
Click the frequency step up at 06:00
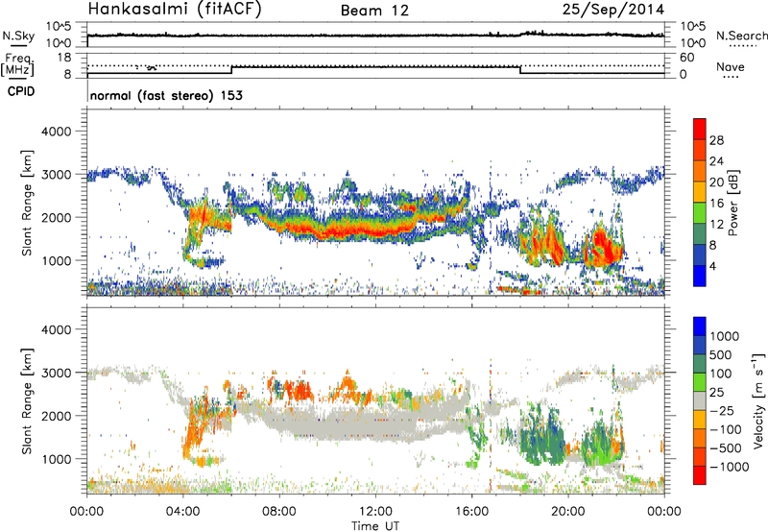coord(231,70)
